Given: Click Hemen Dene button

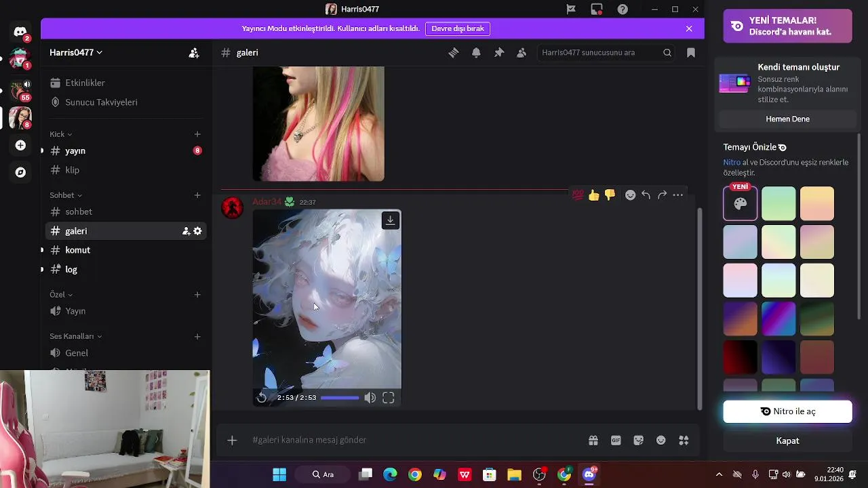Looking at the screenshot, I should 787,119.
